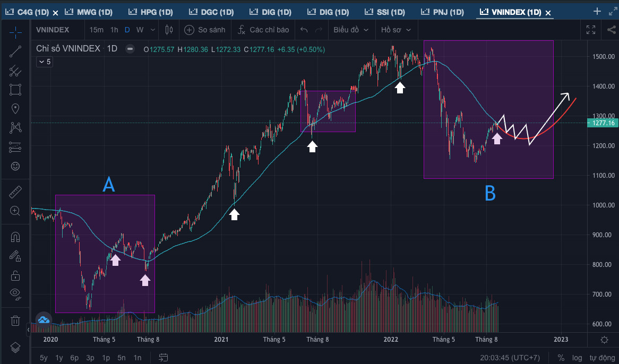Screen dimensions: 619x364
Task: Click the So sánh compare button
Action: point(205,30)
